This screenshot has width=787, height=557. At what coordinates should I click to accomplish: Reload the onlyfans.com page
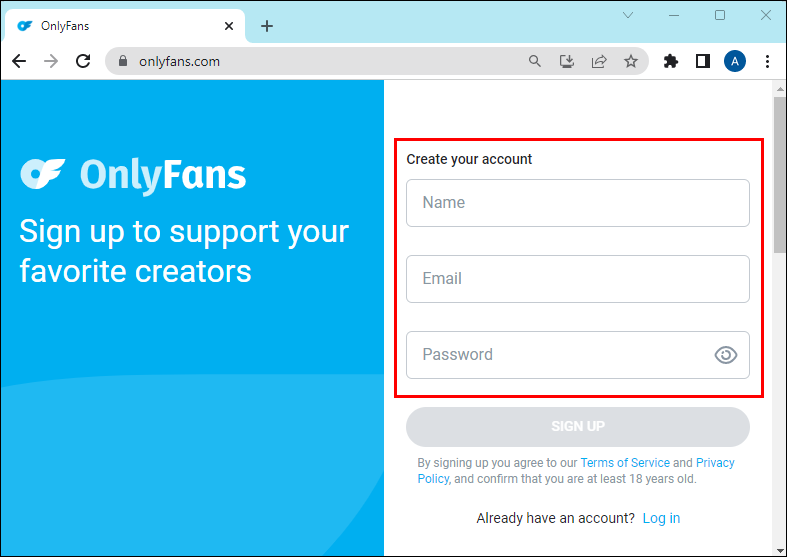(83, 61)
